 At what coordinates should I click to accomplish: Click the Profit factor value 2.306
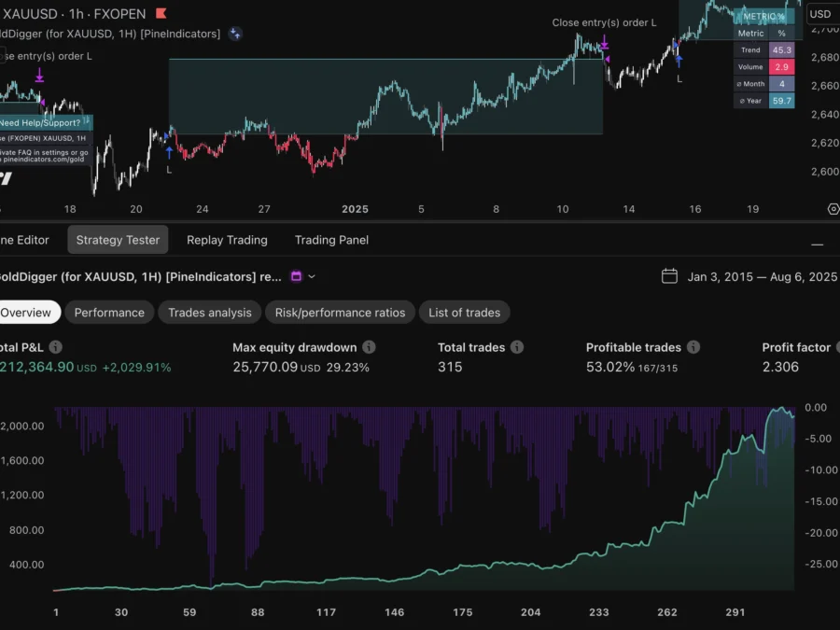point(780,367)
